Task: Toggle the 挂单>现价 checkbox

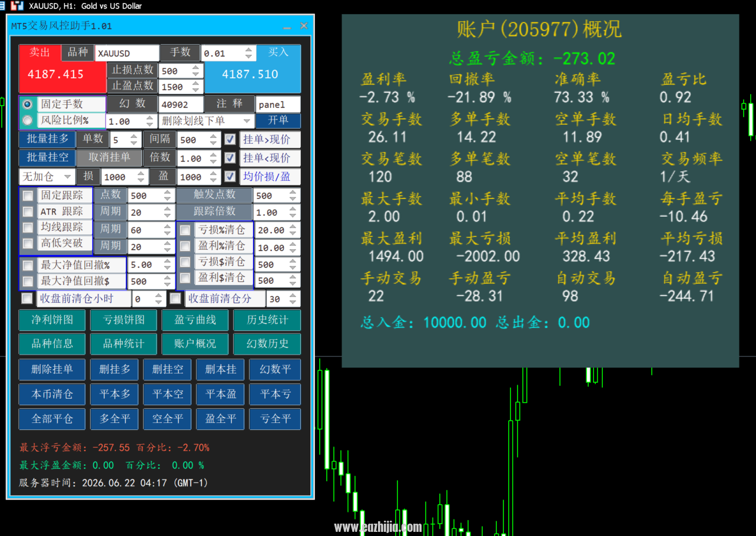Action: (x=230, y=140)
